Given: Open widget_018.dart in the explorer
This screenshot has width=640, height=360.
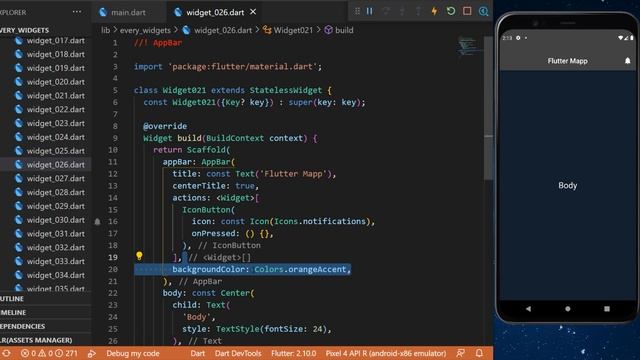Looking at the screenshot, I should [x=56, y=54].
